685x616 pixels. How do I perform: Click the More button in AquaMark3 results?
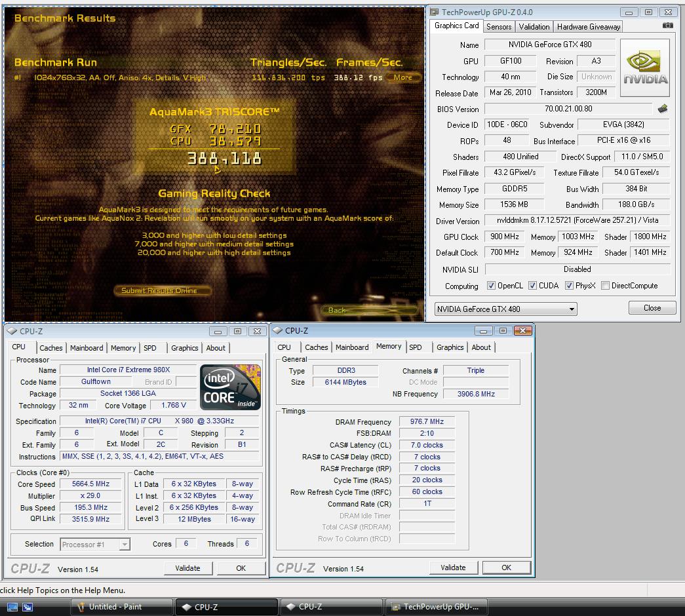coord(403,77)
